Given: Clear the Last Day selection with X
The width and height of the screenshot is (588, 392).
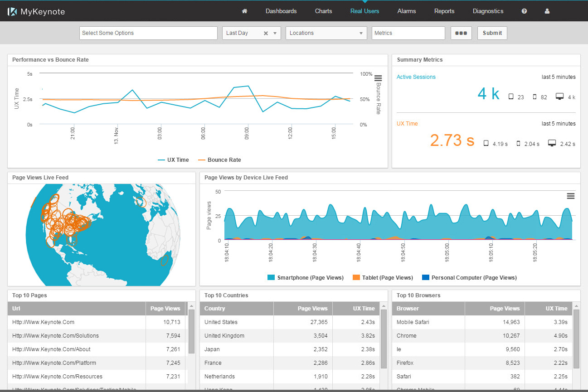Looking at the screenshot, I should 266,33.
